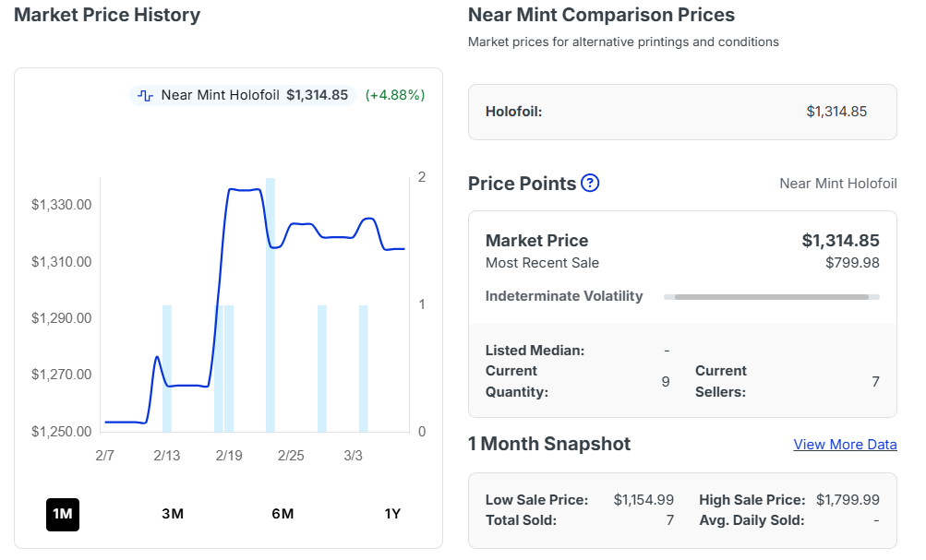Screen dimensions: 926x560
Task: Click the line-series icon in the chart legend
Action: (x=146, y=95)
